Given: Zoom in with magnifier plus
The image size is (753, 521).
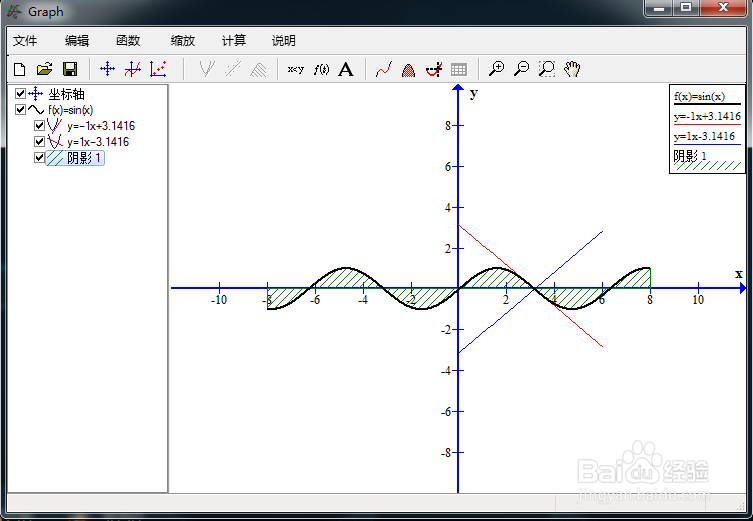Looking at the screenshot, I should pos(496,69).
